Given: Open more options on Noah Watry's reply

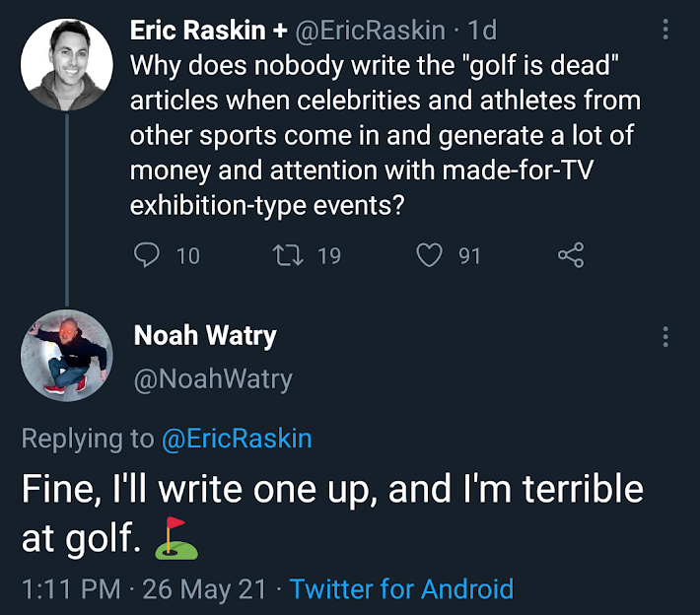Looking at the screenshot, I should [666, 337].
